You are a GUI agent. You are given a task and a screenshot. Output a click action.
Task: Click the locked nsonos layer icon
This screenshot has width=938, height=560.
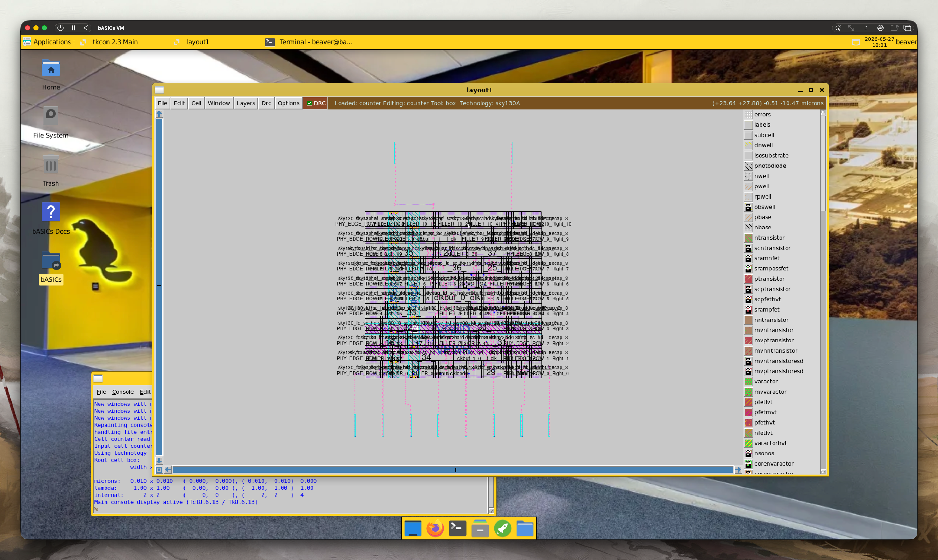click(x=748, y=453)
